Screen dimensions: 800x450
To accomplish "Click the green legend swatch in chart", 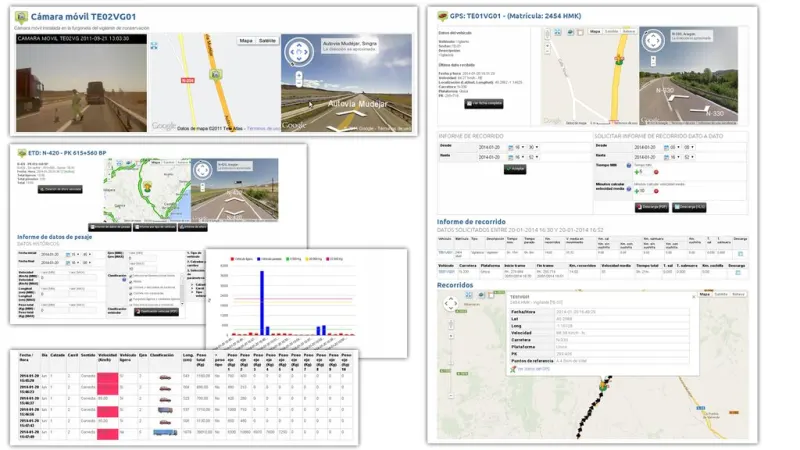I will pos(288,259).
